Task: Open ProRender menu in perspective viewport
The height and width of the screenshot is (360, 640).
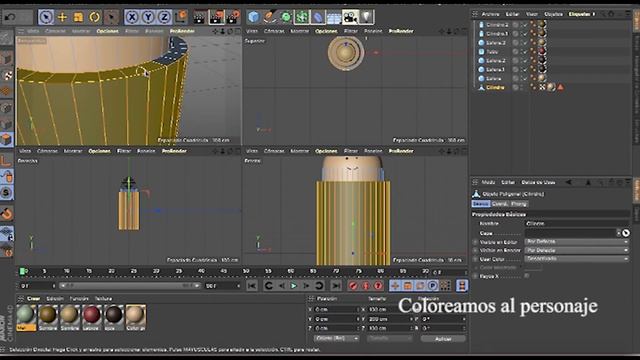Action: (x=182, y=31)
